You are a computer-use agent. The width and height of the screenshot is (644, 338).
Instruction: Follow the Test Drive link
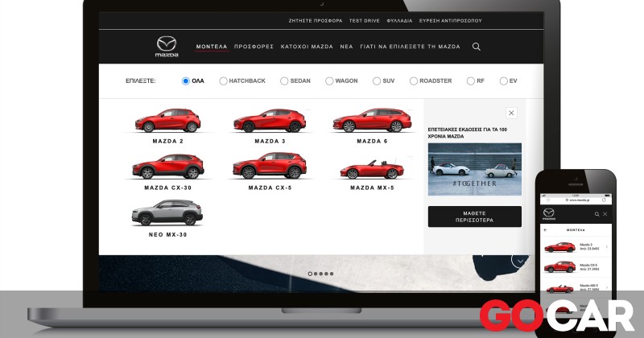[364, 21]
